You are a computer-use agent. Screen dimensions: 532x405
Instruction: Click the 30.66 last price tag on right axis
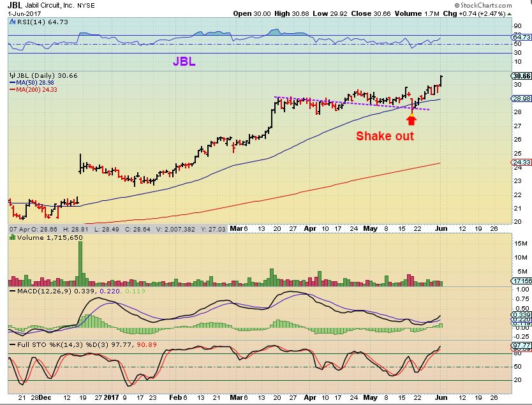(522, 76)
